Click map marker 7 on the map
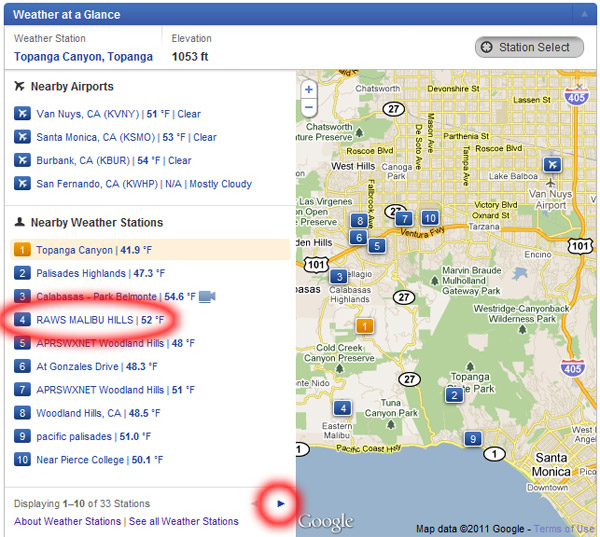This screenshot has height=537, width=600. tap(404, 219)
